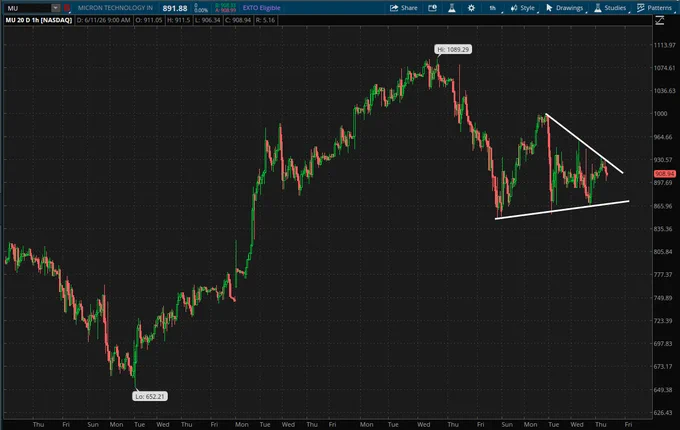Click the 0.00% percent change value
The height and width of the screenshot is (430, 680).
[201, 10]
